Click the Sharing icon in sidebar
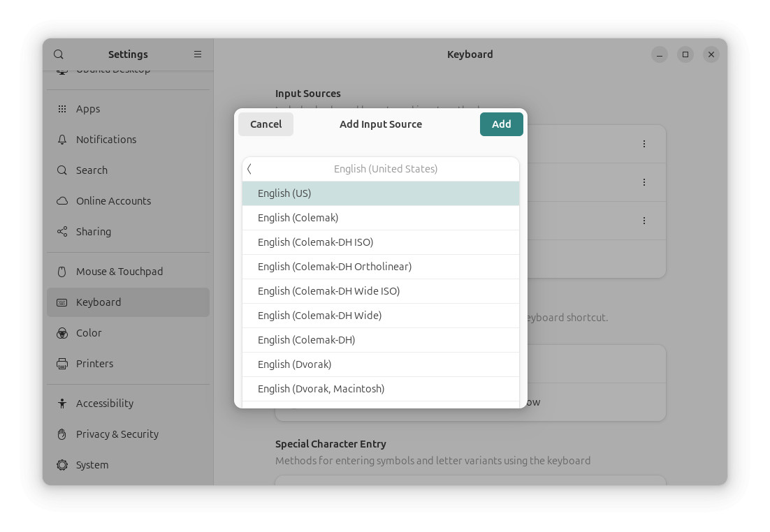This screenshot has height=532, width=770. [62, 232]
